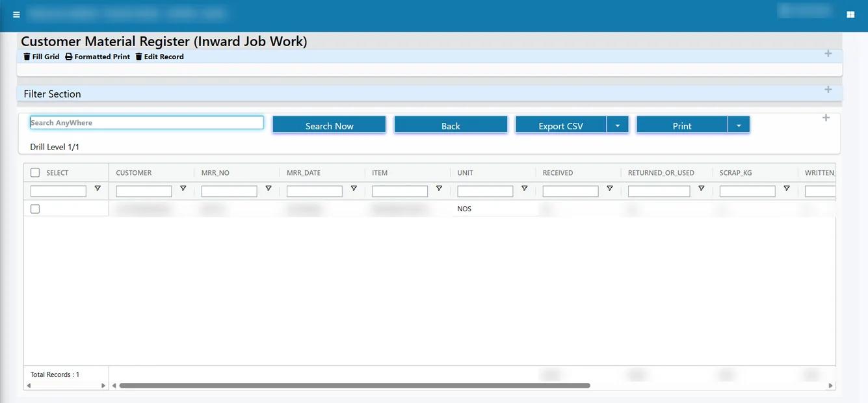Click the Print button
Image resolution: width=868 pixels, height=403 pixels.
pyautogui.click(x=682, y=125)
